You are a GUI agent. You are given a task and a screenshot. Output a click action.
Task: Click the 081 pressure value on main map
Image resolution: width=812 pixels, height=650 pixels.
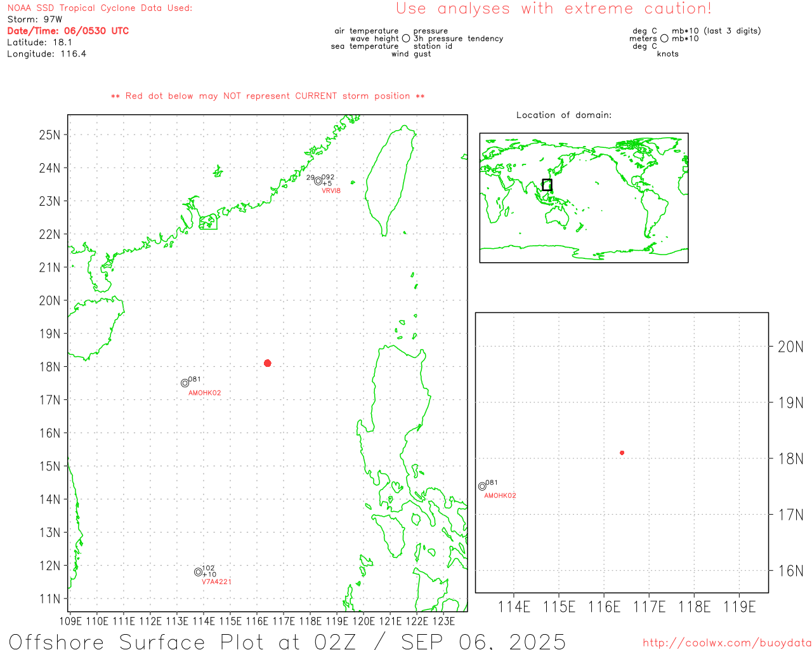195,379
